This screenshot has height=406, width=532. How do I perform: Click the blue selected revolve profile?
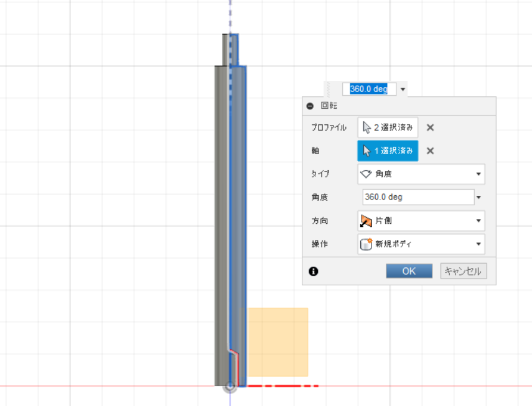coord(238,210)
